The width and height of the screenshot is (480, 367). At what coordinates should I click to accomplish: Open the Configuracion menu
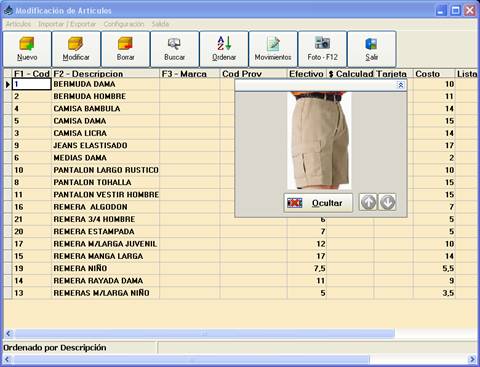pyautogui.click(x=124, y=24)
